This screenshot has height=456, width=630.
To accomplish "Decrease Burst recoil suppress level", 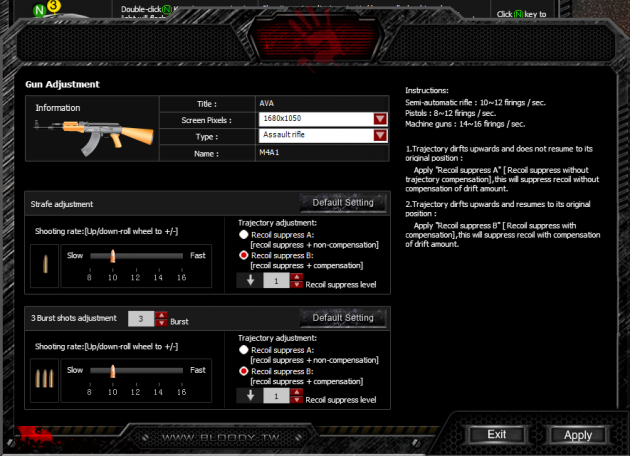I will [295, 400].
